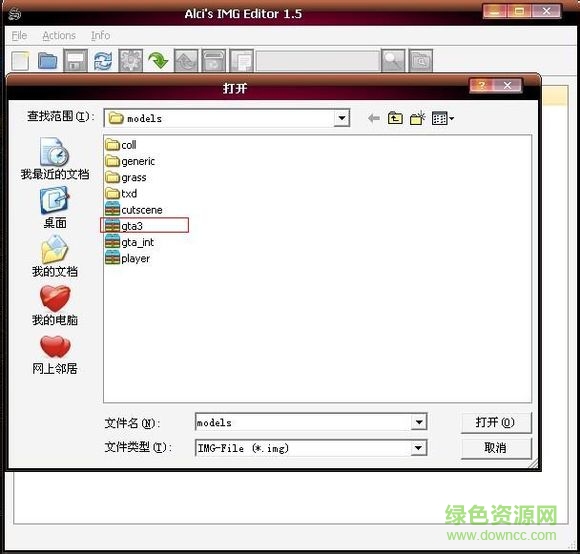The height and width of the screenshot is (554, 580).
Task: Select the coll folder
Action: 121,145
